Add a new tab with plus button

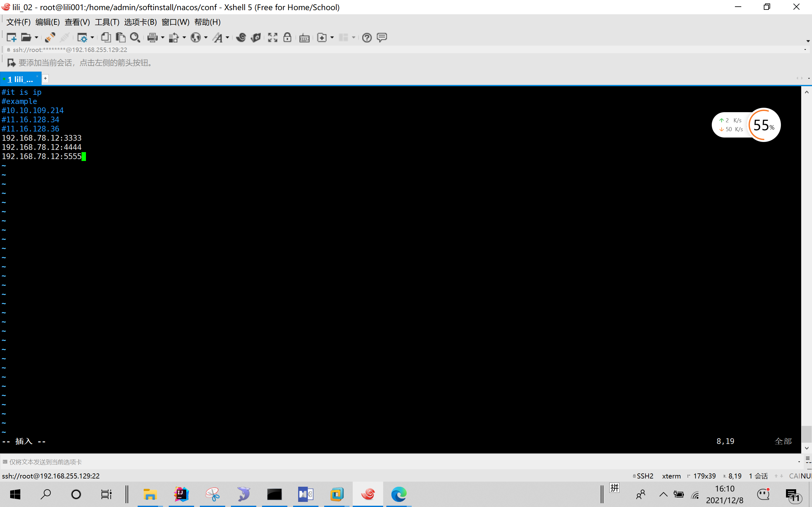click(x=45, y=79)
